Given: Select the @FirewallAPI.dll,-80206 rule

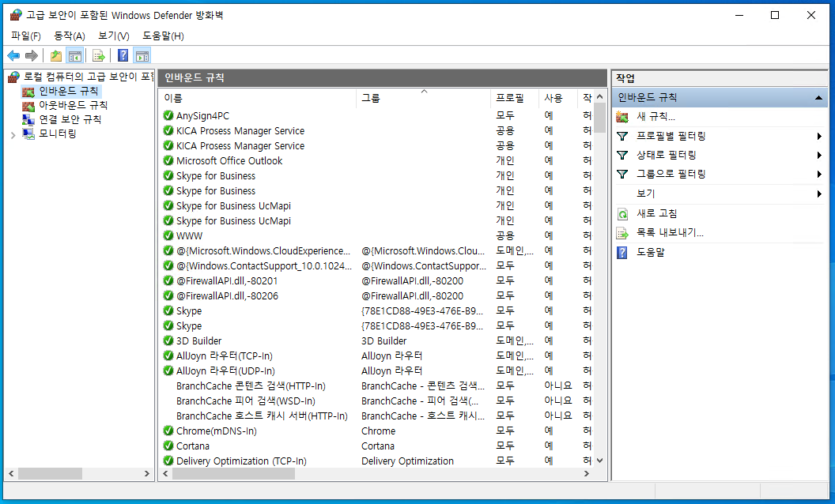Looking at the screenshot, I should [x=227, y=295].
